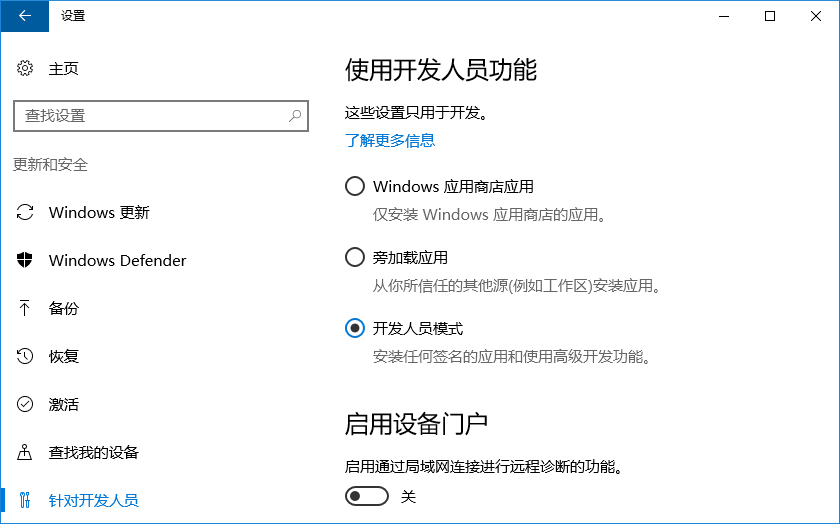Click the Home gear icon
840x524 pixels.
pyautogui.click(x=25, y=68)
